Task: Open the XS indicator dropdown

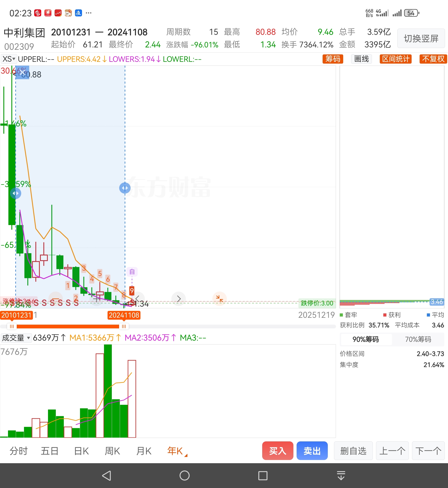Action: click(x=9, y=59)
